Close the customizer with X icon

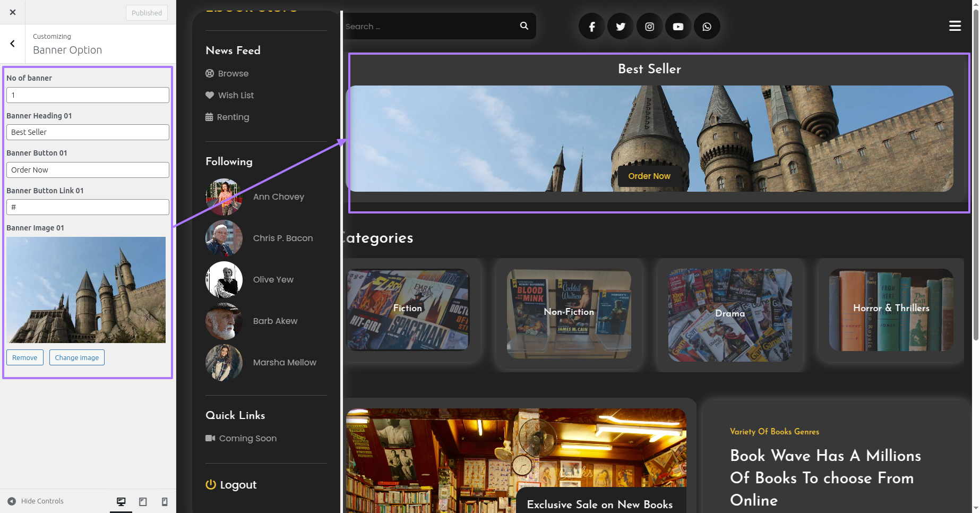pyautogui.click(x=13, y=12)
